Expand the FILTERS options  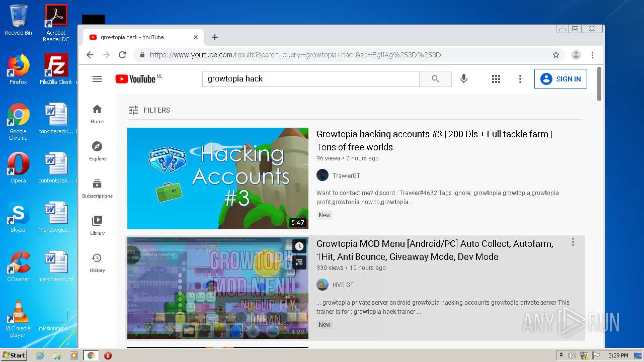pos(149,110)
